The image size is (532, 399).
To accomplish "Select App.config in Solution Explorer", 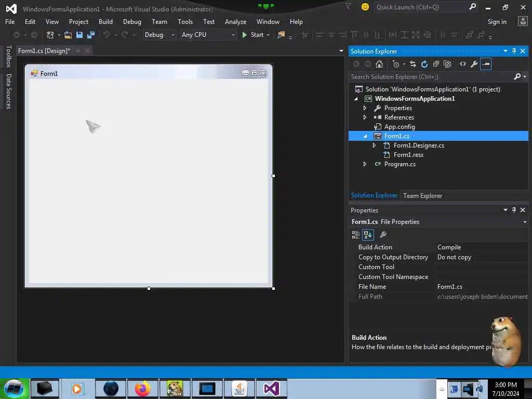I will (x=400, y=127).
